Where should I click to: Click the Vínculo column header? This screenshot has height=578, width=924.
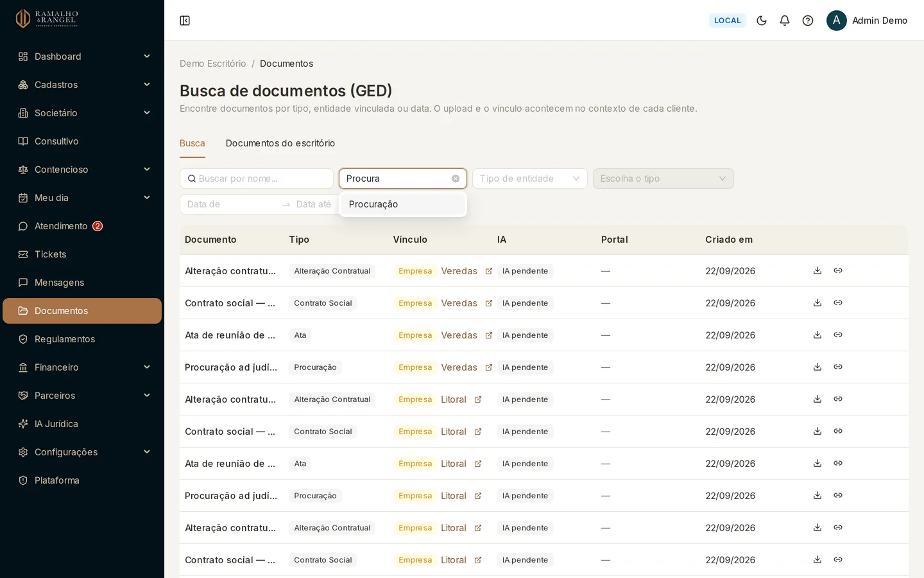click(410, 240)
